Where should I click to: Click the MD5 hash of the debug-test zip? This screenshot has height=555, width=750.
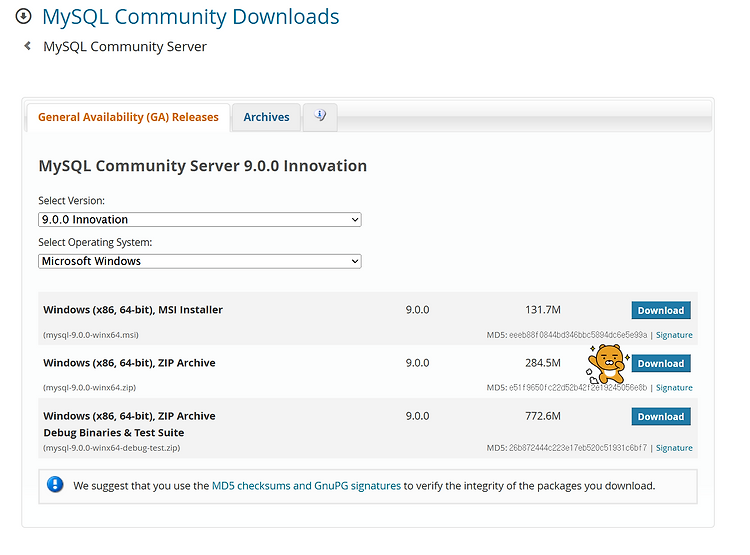click(578, 448)
